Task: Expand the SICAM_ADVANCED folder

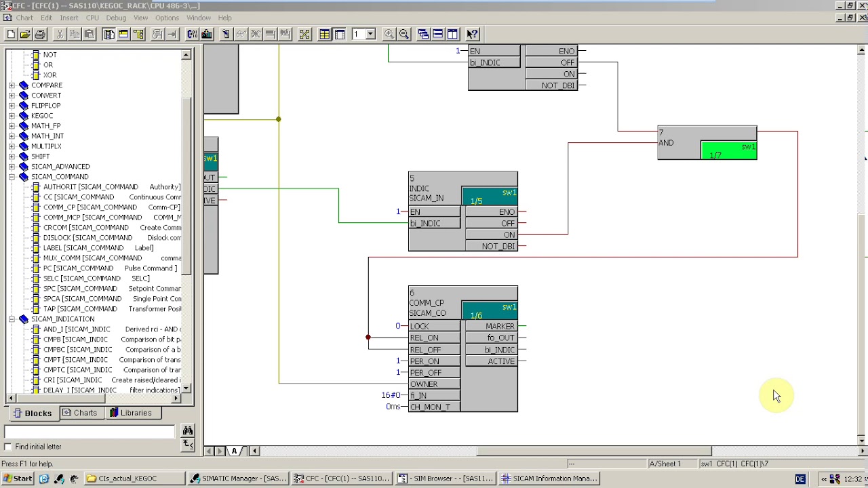Action: pos(12,167)
